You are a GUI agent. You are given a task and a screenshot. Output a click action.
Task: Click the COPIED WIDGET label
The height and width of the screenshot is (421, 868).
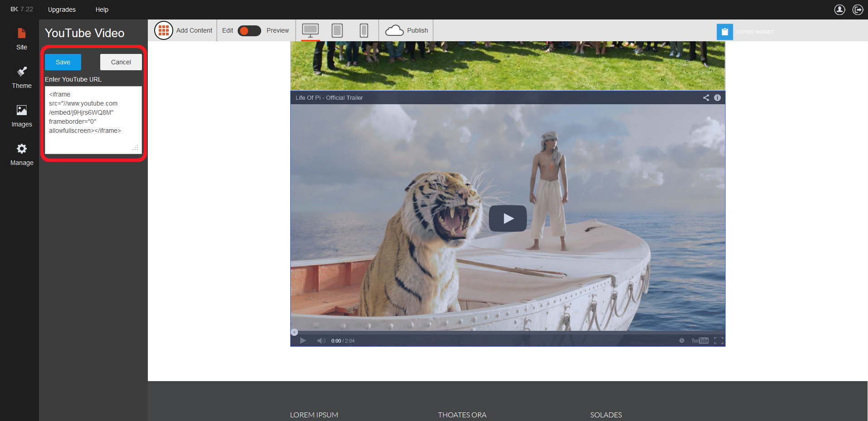(755, 32)
